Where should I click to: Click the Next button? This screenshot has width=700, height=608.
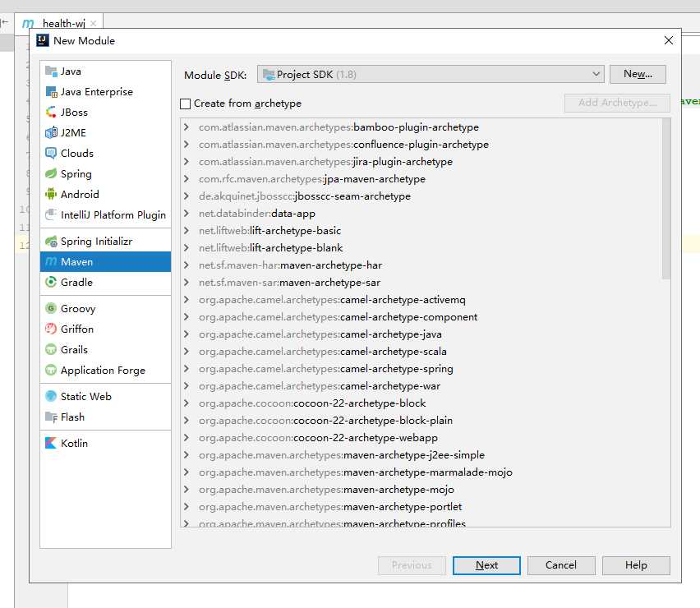tap(486, 565)
